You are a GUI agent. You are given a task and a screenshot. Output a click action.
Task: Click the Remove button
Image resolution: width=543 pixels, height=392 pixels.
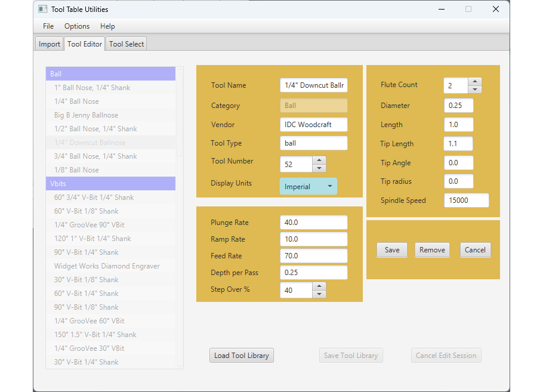tap(432, 250)
